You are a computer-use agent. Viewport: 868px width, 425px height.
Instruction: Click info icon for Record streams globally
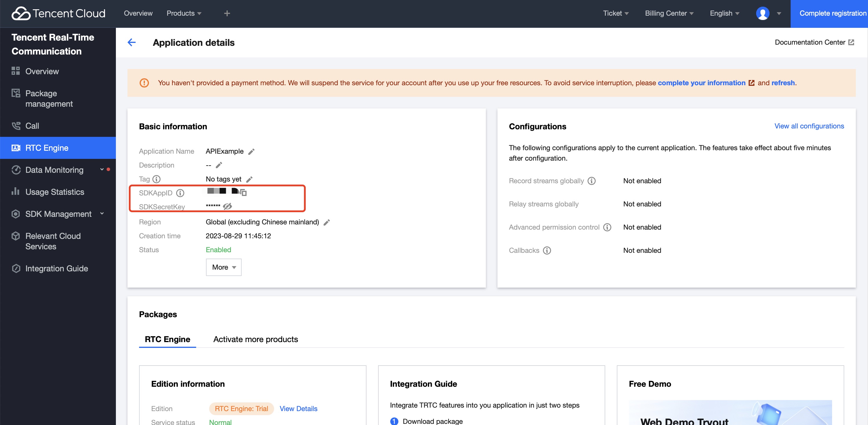tap(591, 181)
